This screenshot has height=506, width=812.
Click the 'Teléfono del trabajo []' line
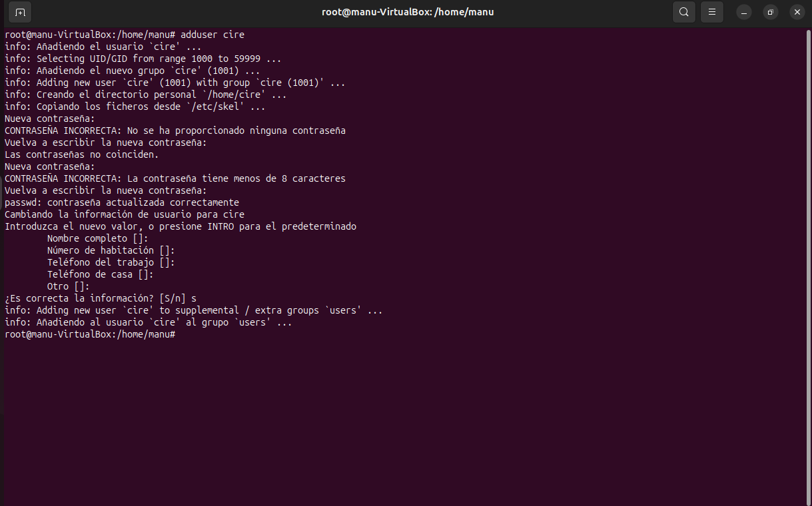[111, 262]
